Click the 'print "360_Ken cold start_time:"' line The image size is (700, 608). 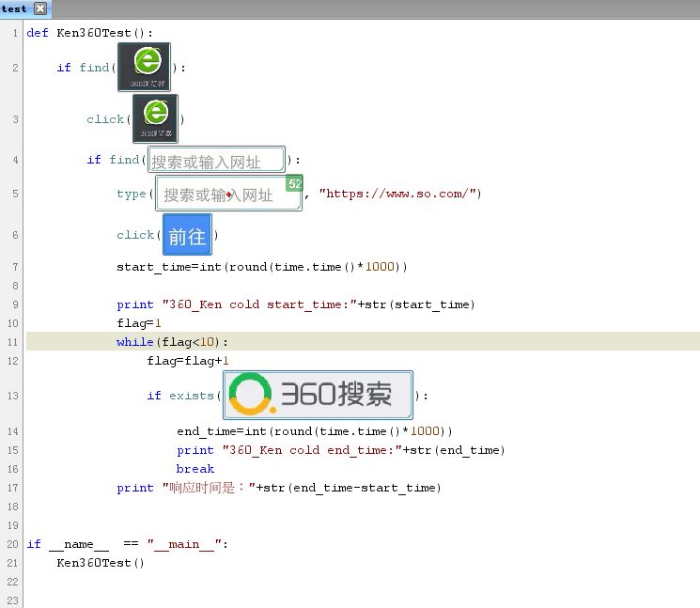(x=296, y=304)
